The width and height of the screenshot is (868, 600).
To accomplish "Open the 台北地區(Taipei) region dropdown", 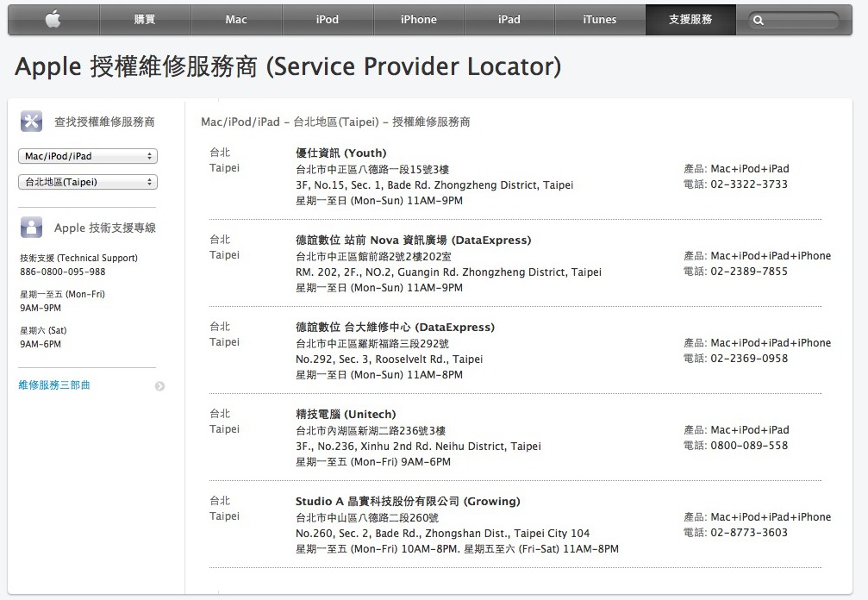I will tap(88, 182).
